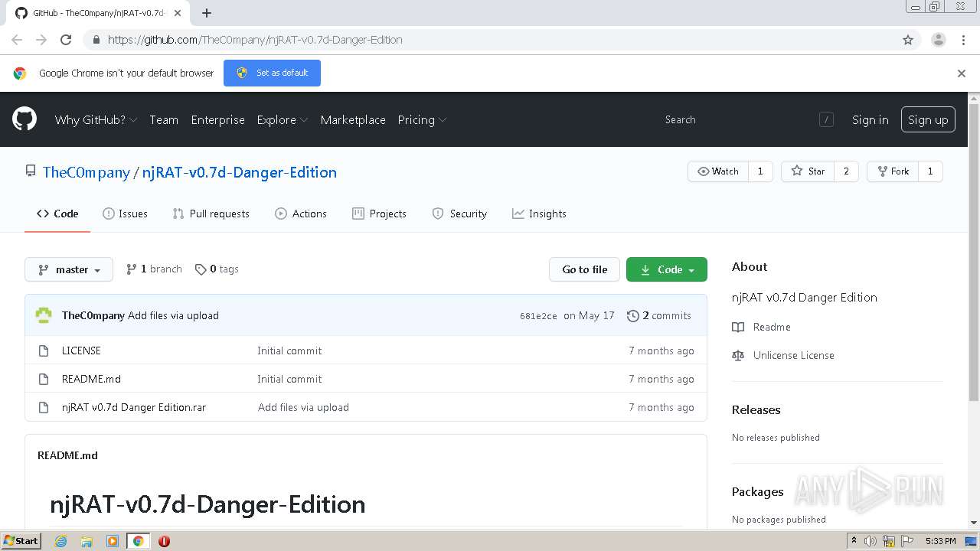
Task: Open Windows Explorer from the taskbar
Action: pos(87,541)
